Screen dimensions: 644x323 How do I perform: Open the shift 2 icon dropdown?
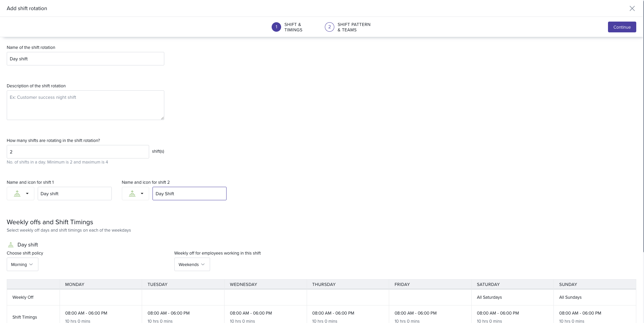pyautogui.click(x=135, y=194)
